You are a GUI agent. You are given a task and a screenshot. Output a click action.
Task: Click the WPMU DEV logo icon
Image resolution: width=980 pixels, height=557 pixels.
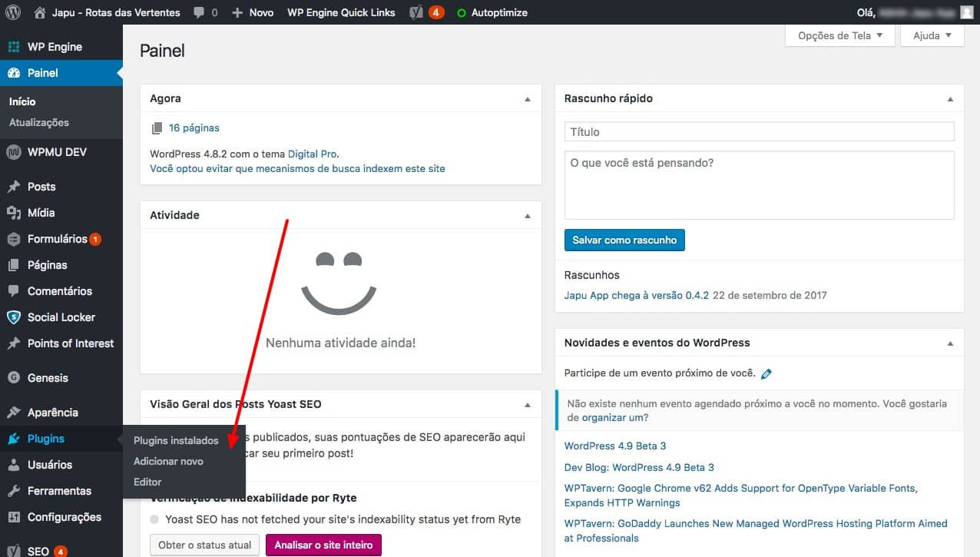[14, 152]
